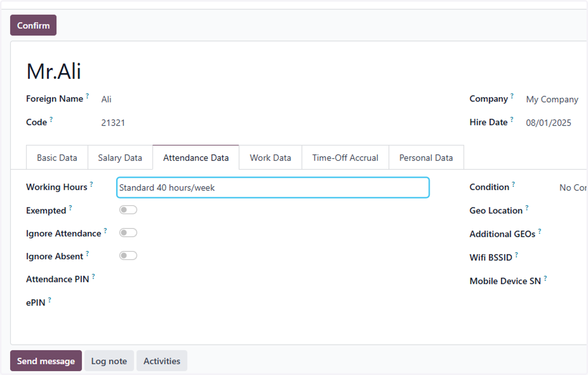Show help tooltip for Foreign Name
This screenshot has height=375, width=588.
[88, 96]
